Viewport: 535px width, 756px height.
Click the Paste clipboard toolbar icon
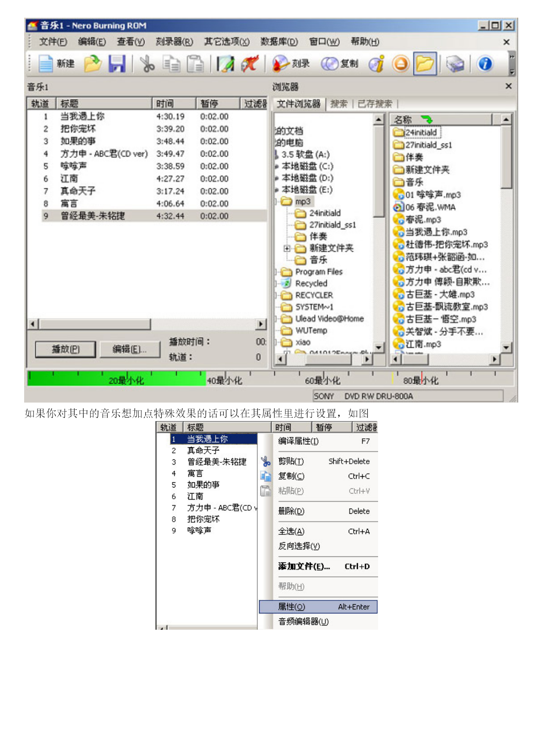(195, 64)
